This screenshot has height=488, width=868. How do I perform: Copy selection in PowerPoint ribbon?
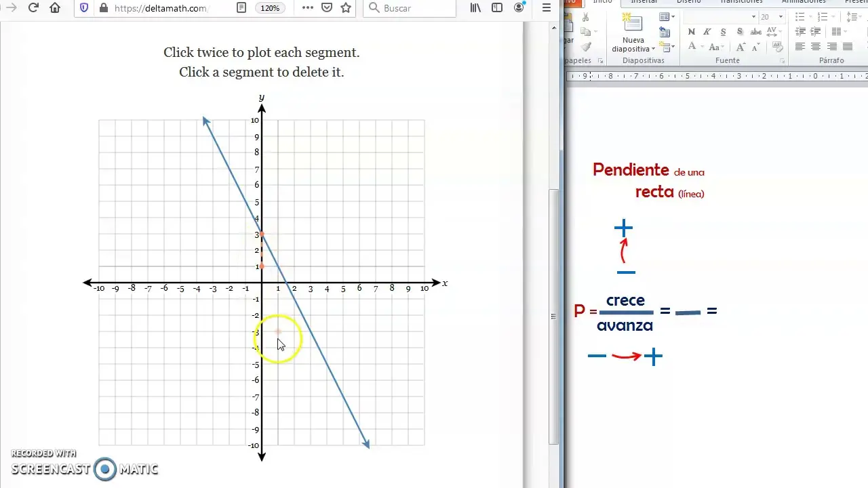click(x=586, y=33)
